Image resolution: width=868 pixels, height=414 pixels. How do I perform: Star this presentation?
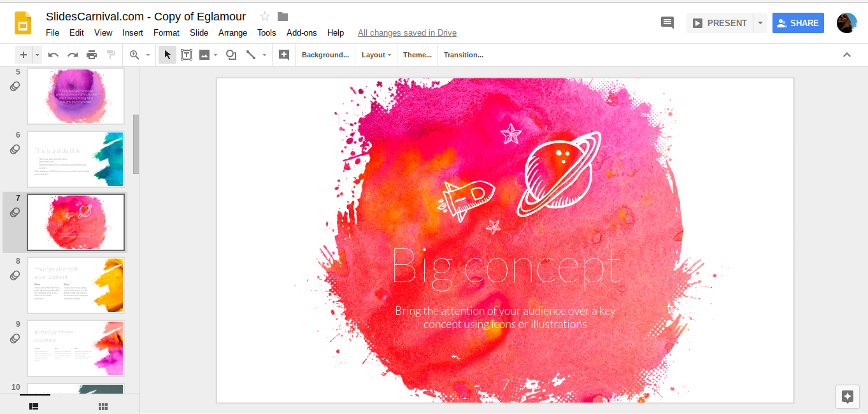pyautogui.click(x=265, y=17)
